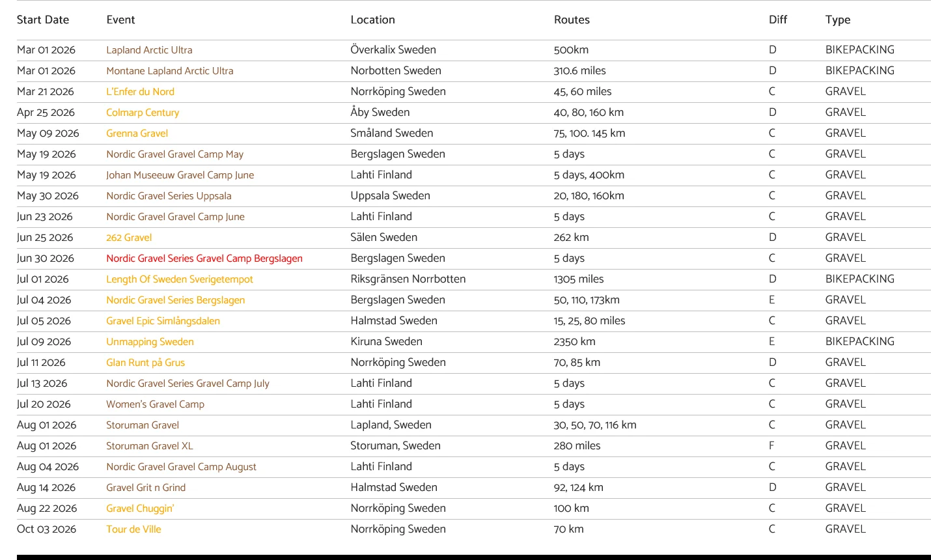Open the Storuman Gravel event link

pos(143,425)
